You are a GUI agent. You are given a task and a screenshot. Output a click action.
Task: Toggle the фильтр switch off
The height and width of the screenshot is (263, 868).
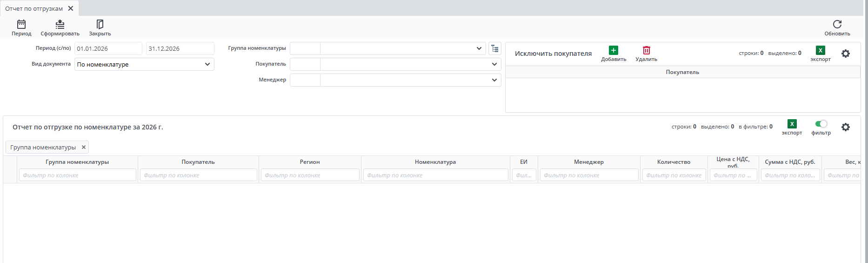821,124
